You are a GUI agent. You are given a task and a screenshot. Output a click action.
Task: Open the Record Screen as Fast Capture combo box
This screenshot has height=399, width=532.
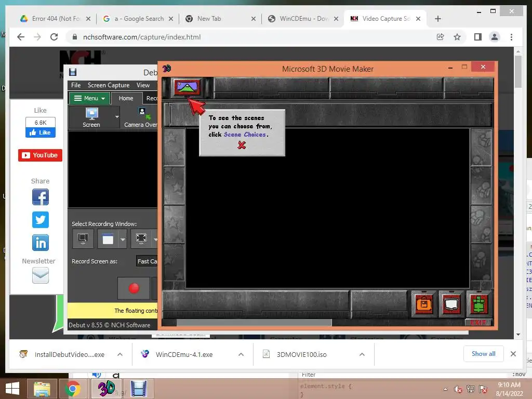coord(147,261)
